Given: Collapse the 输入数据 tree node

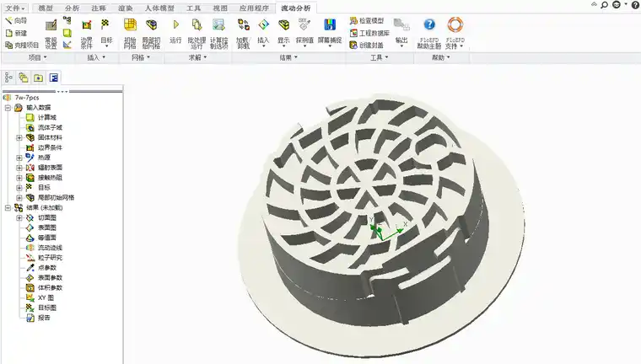Looking at the screenshot, I should coord(8,108).
